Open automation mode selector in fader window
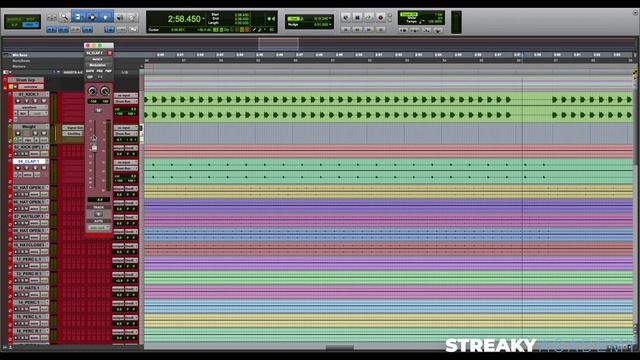Screen dimensions: 640x360 tap(98, 228)
